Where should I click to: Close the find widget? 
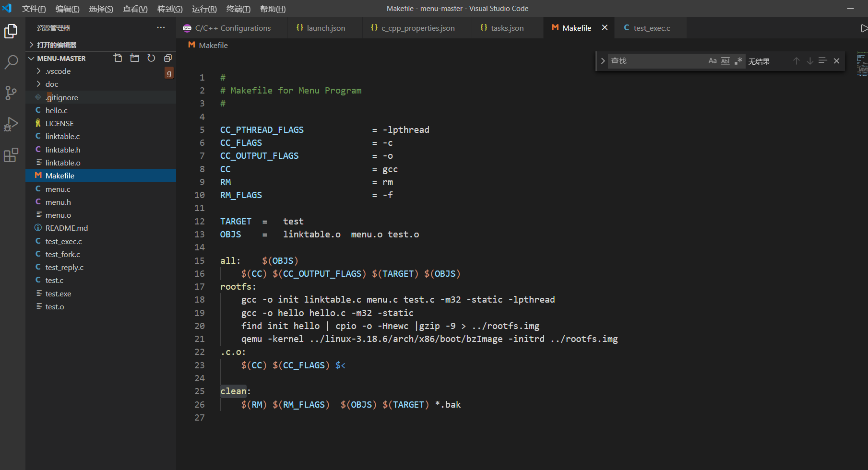(x=836, y=61)
